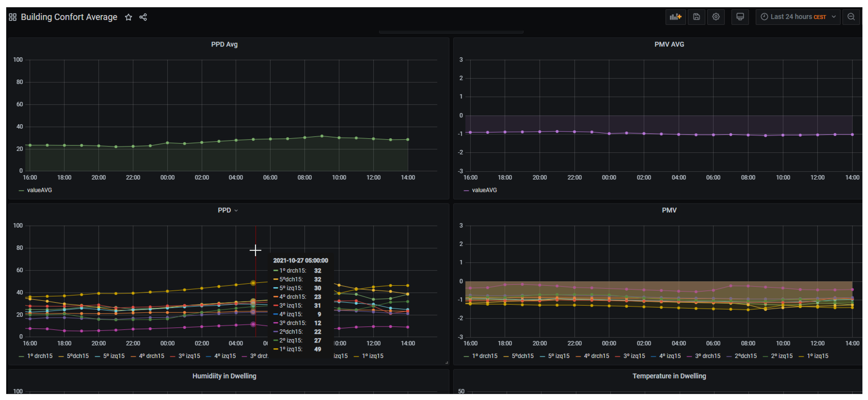
Task: Click the dashboards grid icon
Action: [12, 17]
